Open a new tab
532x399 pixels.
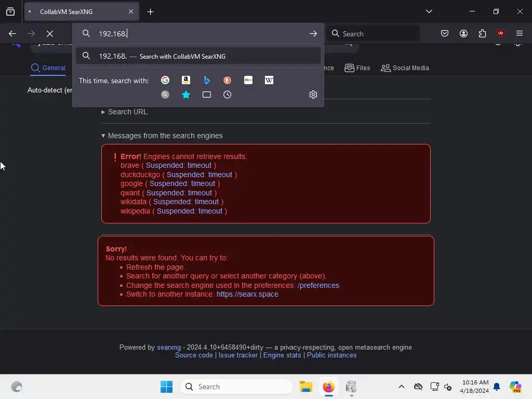click(x=151, y=12)
